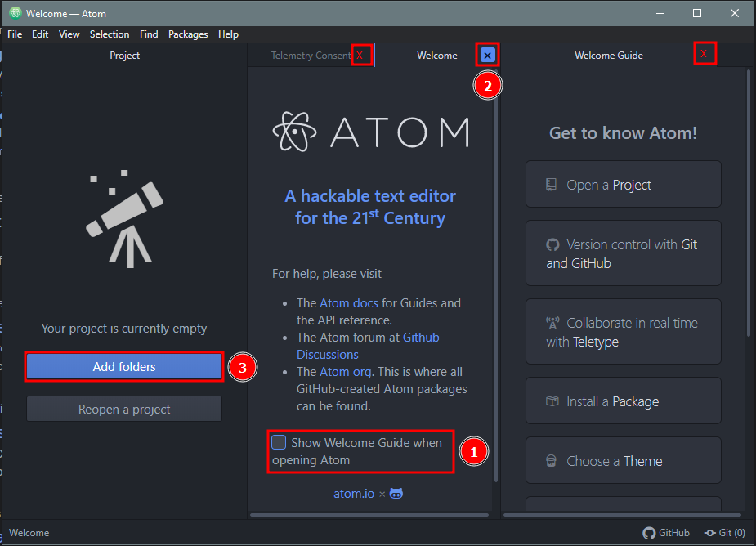The image size is (756, 546).
Task: Click 'Your project is currently empty' text
Action: click(124, 329)
